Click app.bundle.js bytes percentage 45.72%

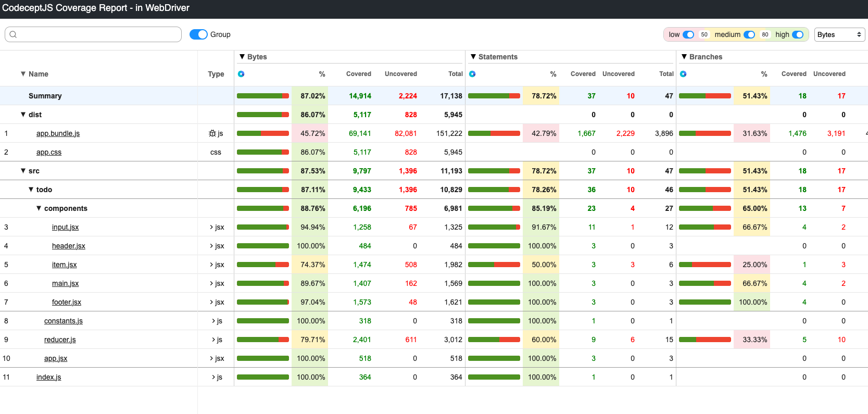pos(313,133)
